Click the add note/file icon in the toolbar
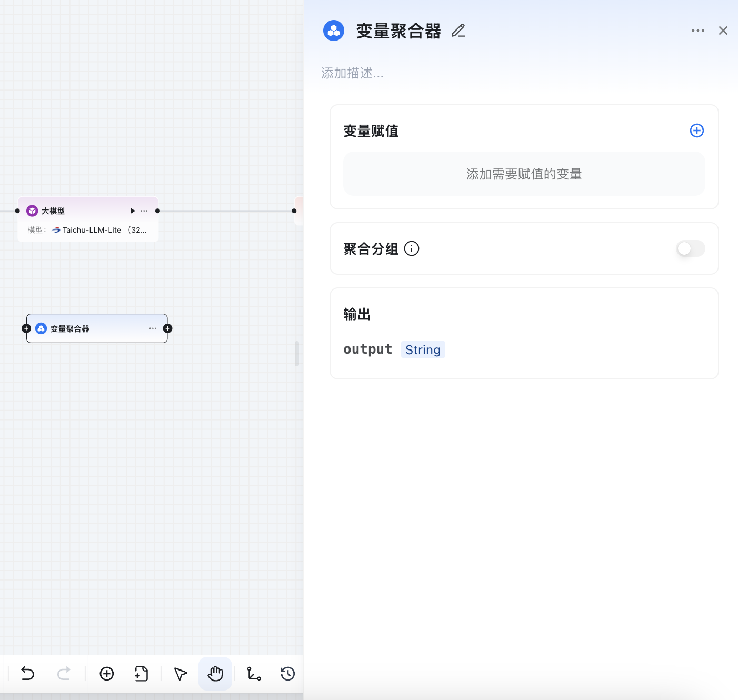738x700 pixels. (141, 674)
